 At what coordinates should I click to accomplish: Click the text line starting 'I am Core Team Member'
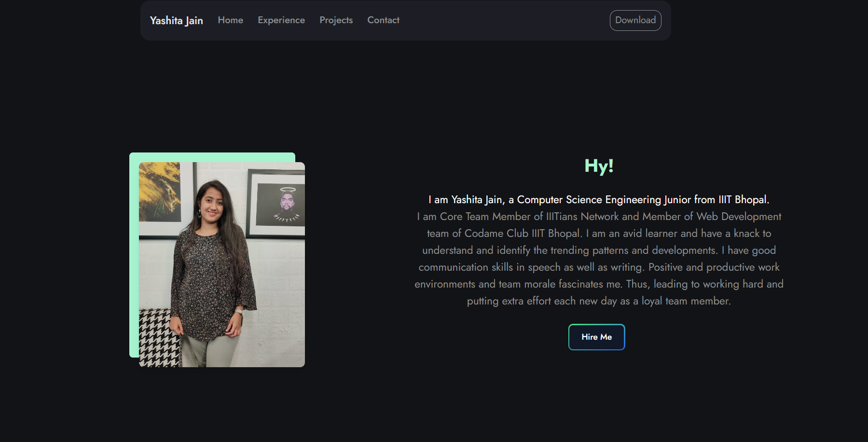(x=599, y=217)
